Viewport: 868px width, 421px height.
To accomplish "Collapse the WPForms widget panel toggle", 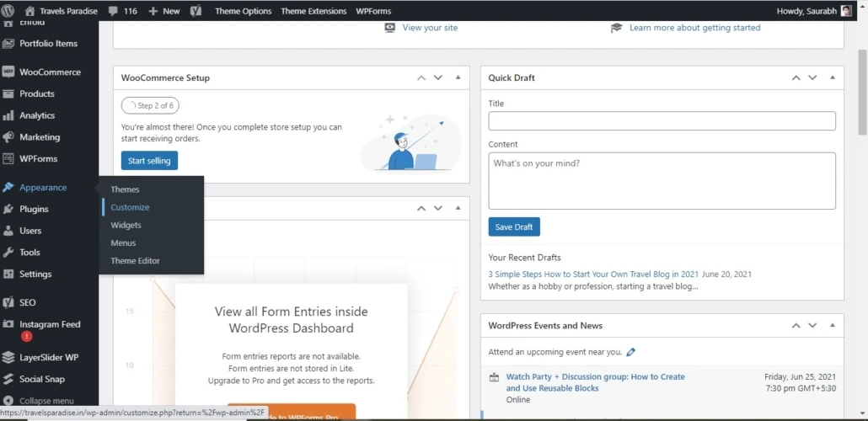I will coord(458,209).
